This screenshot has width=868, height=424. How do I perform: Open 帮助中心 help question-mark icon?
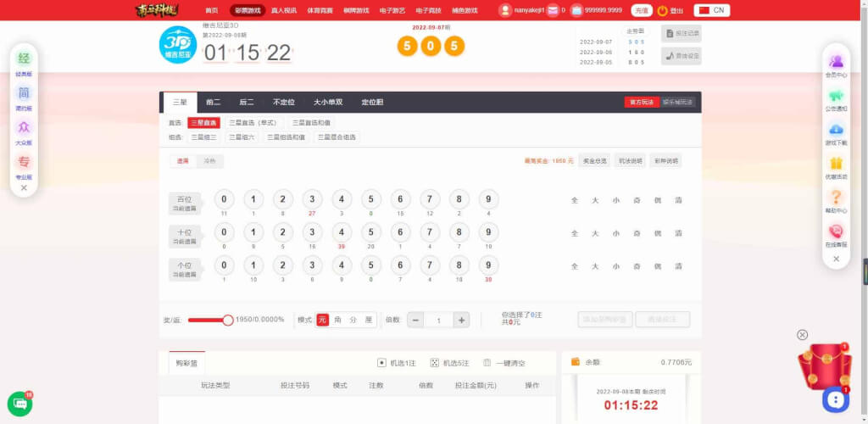point(837,197)
